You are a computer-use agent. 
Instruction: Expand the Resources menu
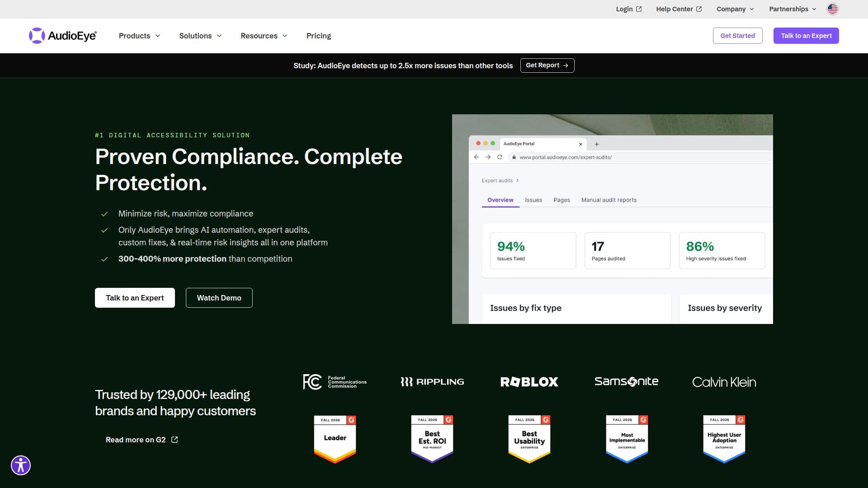[x=264, y=36]
